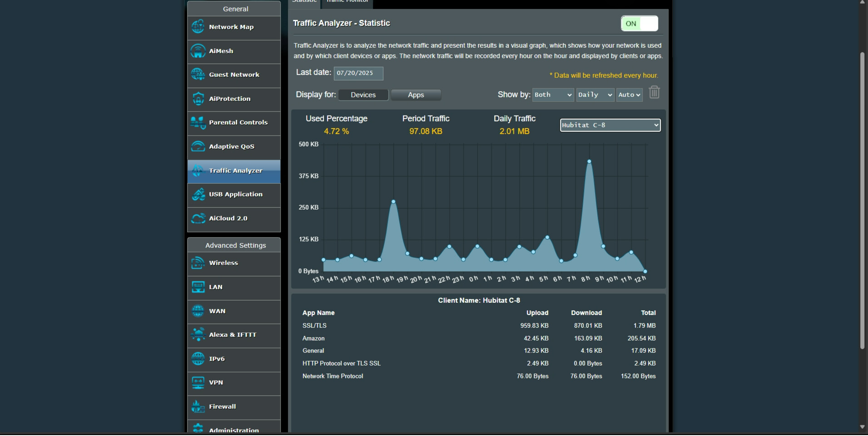Click the Guest Network icon
Image resolution: width=868 pixels, height=436 pixels.
point(198,75)
